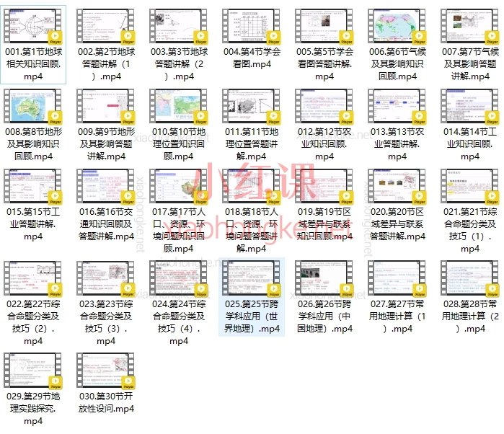Screen dimensions: 504x434
Task: Select thumbnail of 026.第26节跨学科应用（中国地理）
Action: [x=324, y=280]
